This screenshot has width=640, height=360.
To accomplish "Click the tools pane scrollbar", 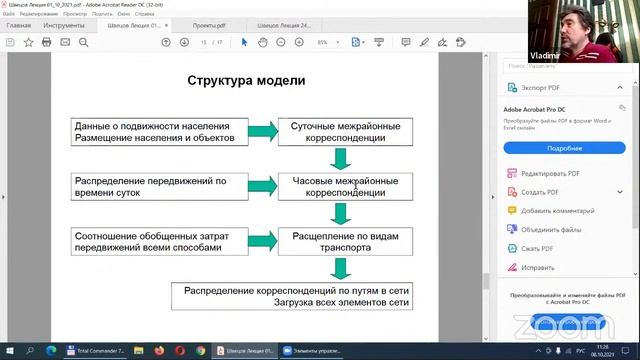I will (x=635, y=157).
